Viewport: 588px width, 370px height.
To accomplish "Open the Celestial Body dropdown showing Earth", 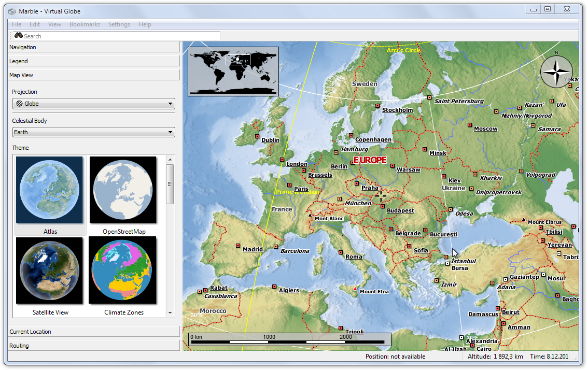I will tap(94, 132).
